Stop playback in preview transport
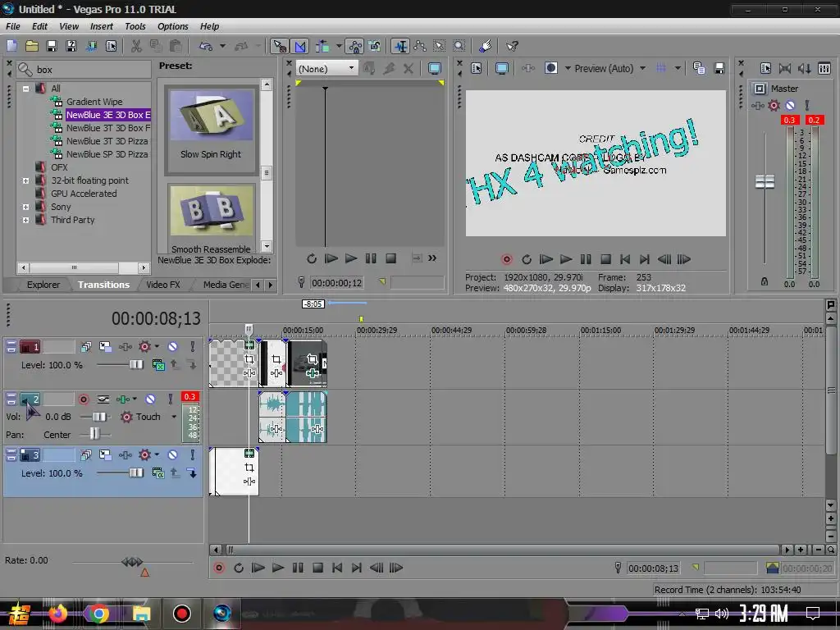This screenshot has height=630, width=840. tap(605, 259)
